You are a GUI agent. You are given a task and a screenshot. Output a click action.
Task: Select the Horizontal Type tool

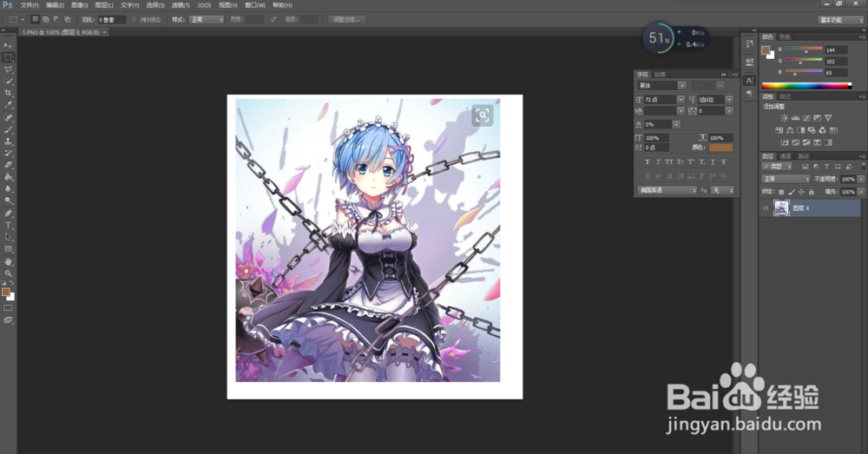pos(8,226)
